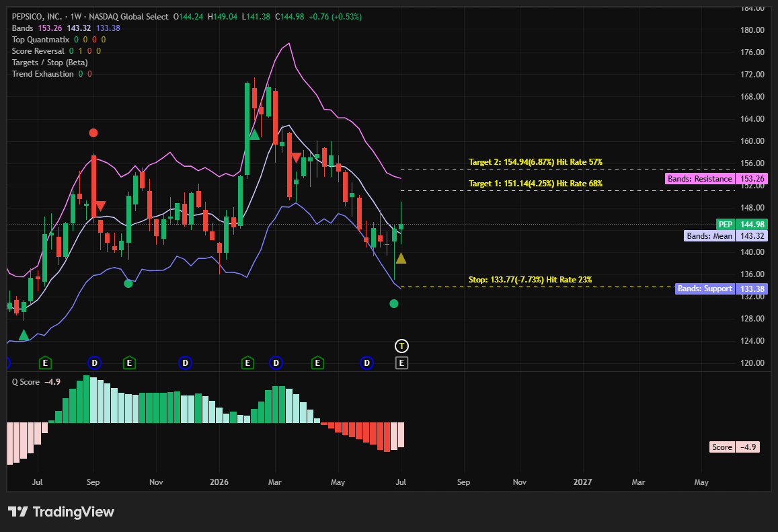Click the green E earnings marker in April 2026
This screenshot has height=532, width=778.
click(x=317, y=363)
